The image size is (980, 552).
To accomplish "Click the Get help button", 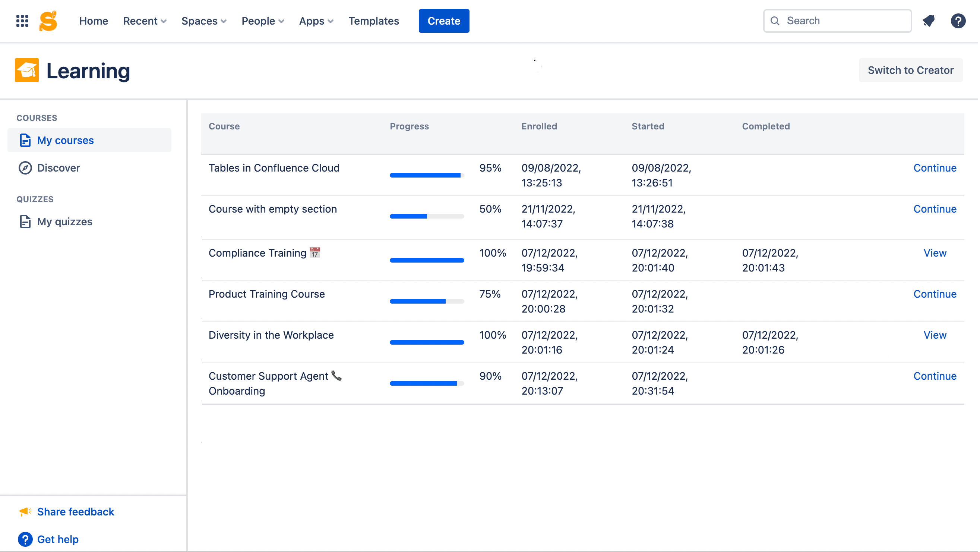I will [58, 539].
